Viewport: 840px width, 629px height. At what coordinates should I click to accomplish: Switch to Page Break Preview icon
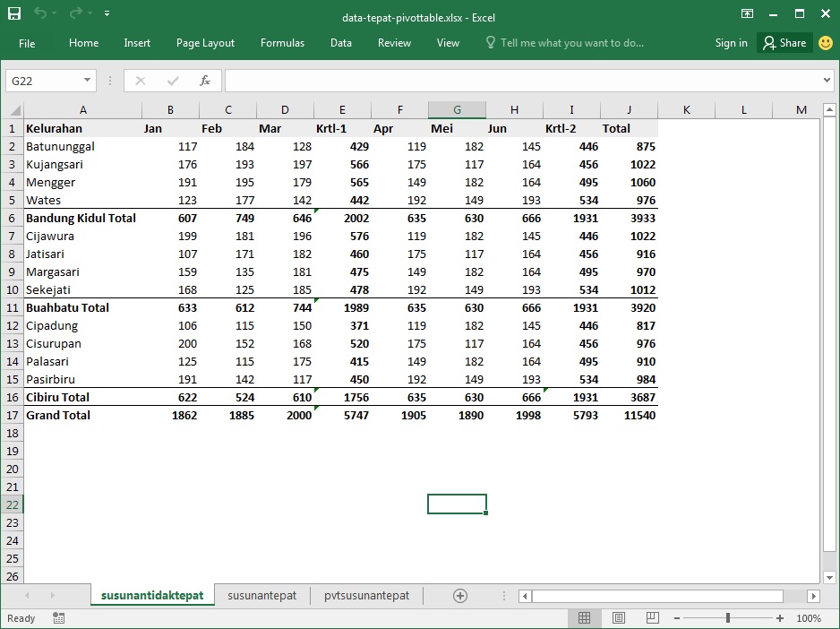click(x=651, y=618)
